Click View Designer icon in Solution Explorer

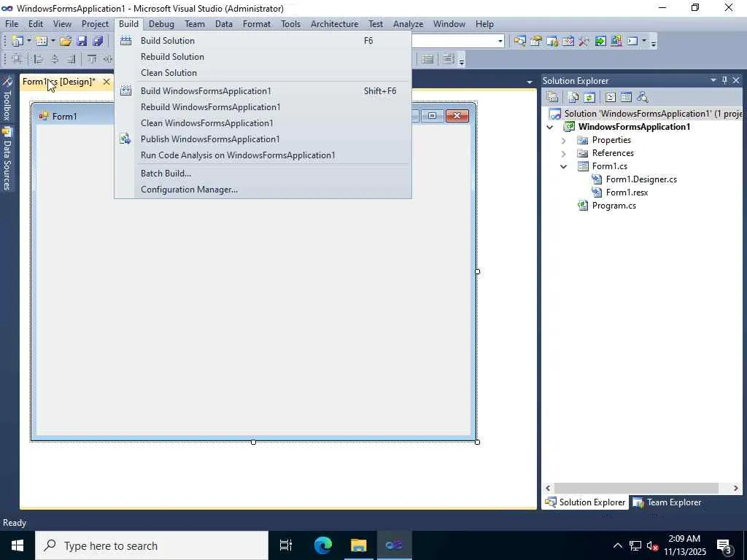click(627, 97)
